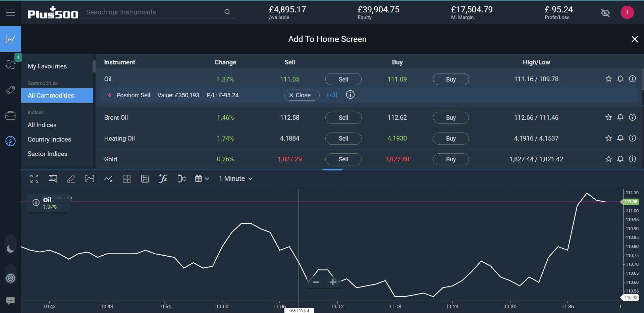Close the Add To Home Screen banner
644x313 pixels.
coord(635,39)
